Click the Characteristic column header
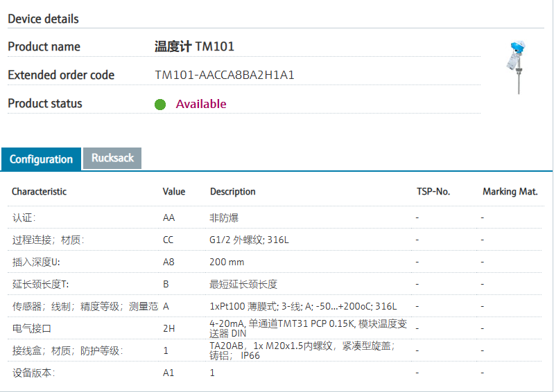 [x=39, y=191]
